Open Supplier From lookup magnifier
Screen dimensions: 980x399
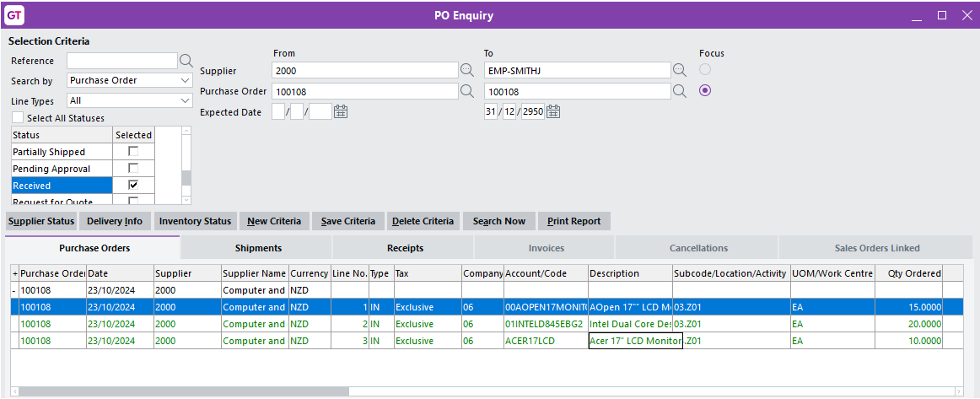click(x=467, y=70)
